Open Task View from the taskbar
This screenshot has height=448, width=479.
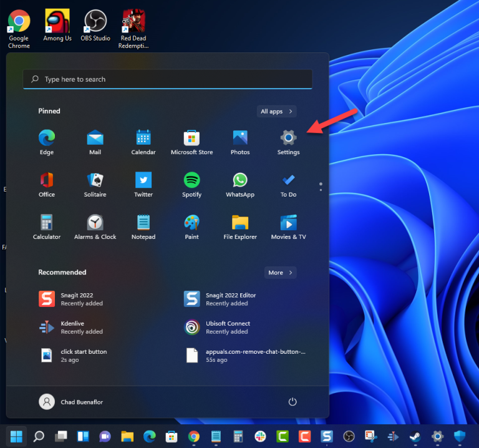(60, 436)
